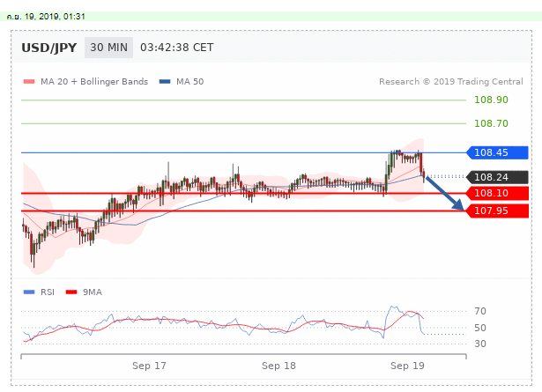The height and width of the screenshot is (392, 542).
Task: Click the 108.90 resistance level label
Action: coord(491,100)
